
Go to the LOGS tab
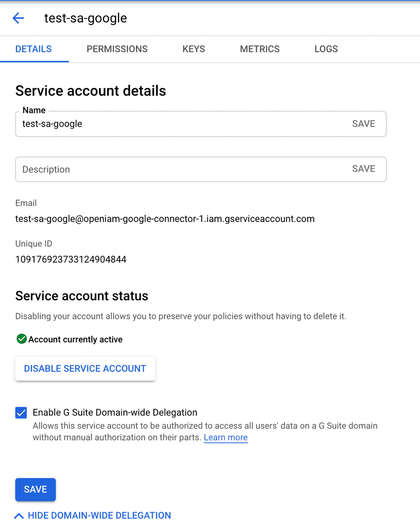pos(326,49)
